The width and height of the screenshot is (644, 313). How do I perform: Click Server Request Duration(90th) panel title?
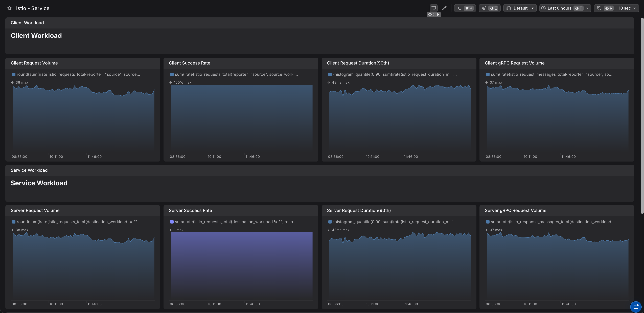(x=358, y=210)
